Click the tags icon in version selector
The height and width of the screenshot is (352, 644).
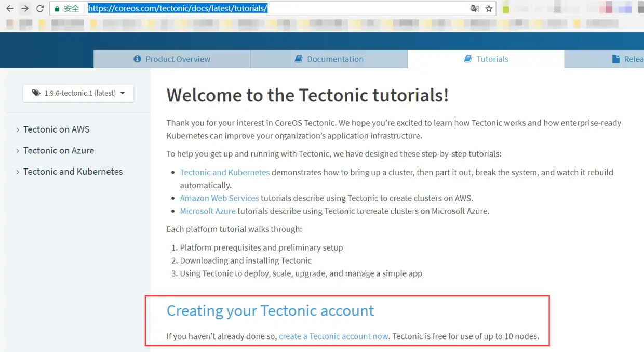[x=36, y=93]
